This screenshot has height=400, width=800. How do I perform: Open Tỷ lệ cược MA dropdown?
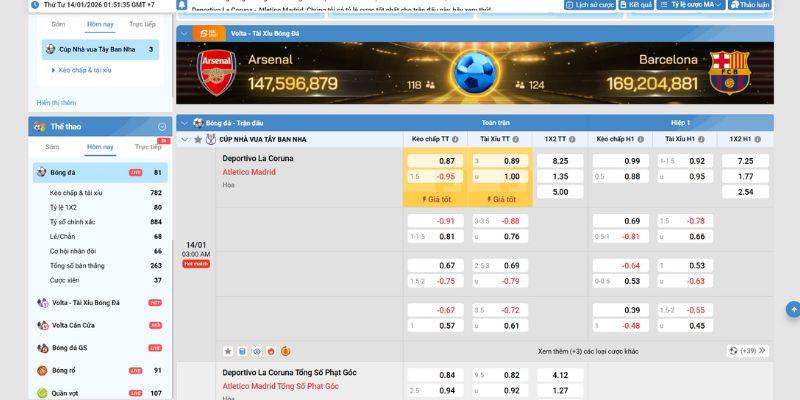click(x=691, y=5)
